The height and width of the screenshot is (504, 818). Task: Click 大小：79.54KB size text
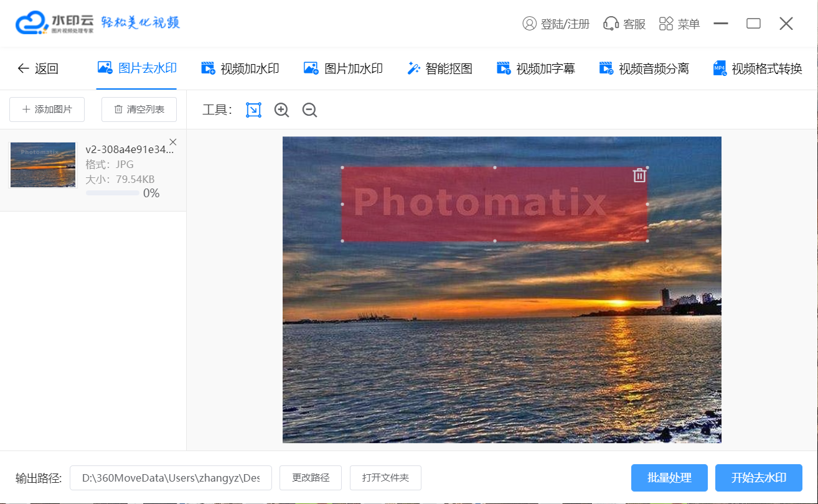[x=120, y=179]
